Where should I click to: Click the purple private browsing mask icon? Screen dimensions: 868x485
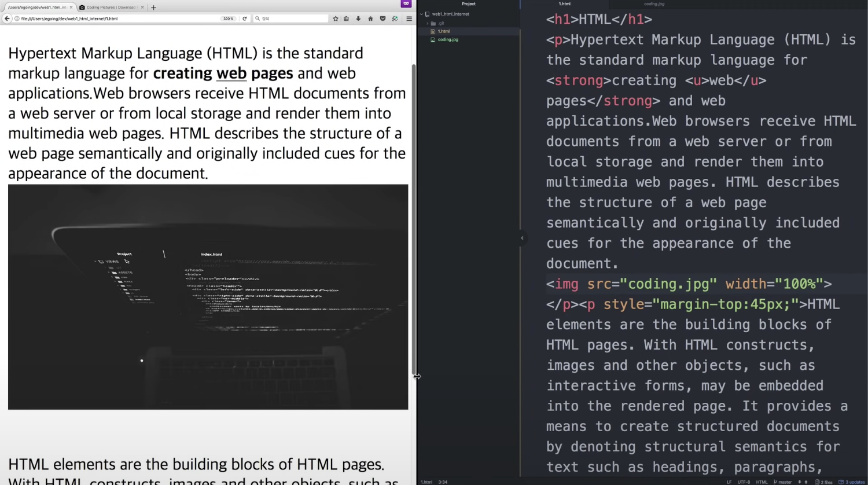[x=406, y=3]
